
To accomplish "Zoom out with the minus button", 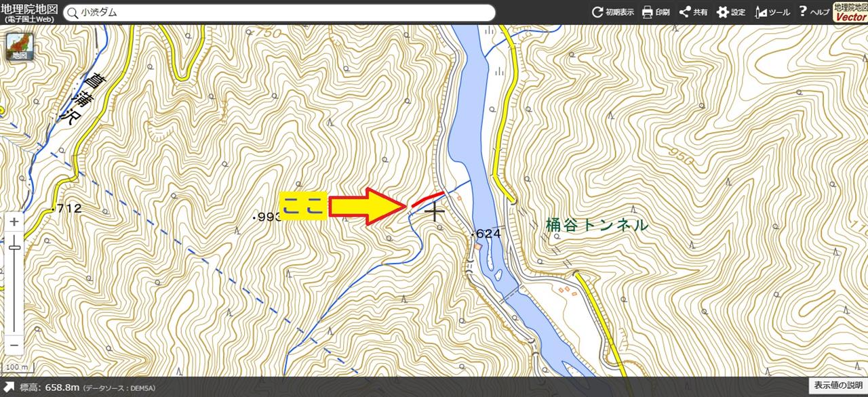I will (x=14, y=345).
